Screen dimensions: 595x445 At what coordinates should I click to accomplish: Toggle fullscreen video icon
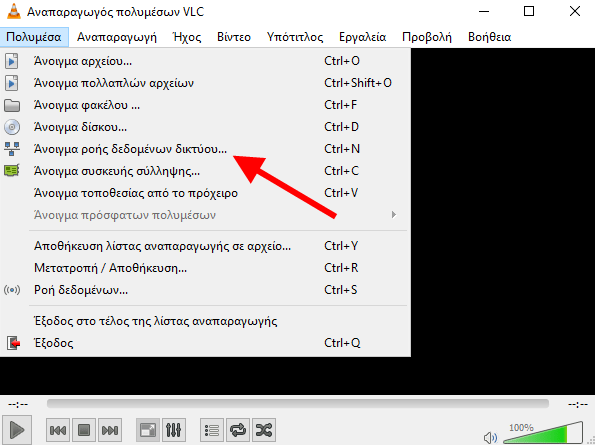click(x=148, y=430)
